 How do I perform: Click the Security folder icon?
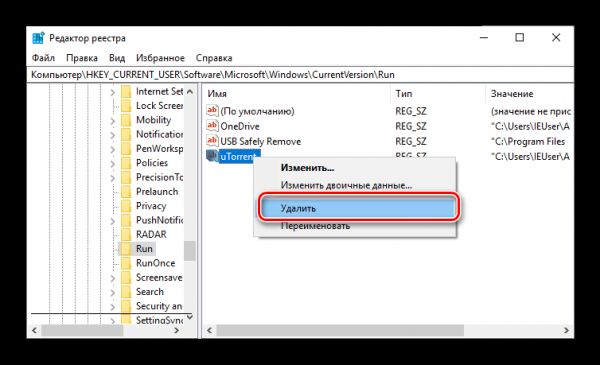126,306
